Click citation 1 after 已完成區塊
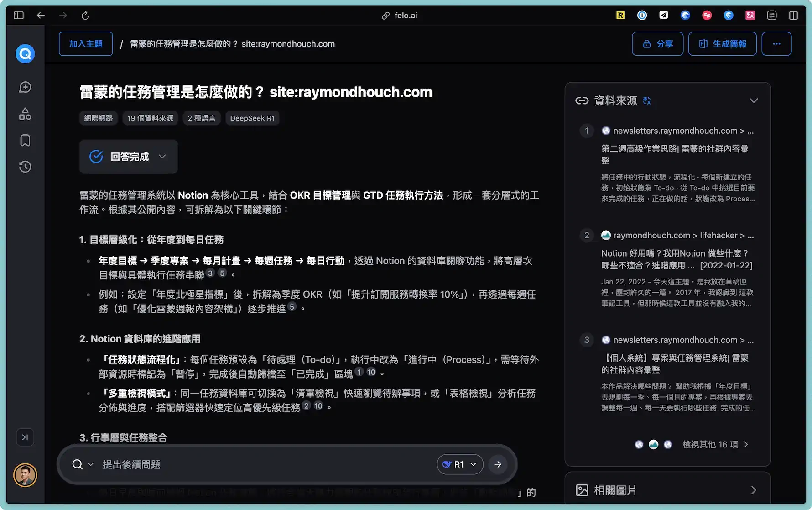This screenshot has height=510, width=812. click(359, 372)
